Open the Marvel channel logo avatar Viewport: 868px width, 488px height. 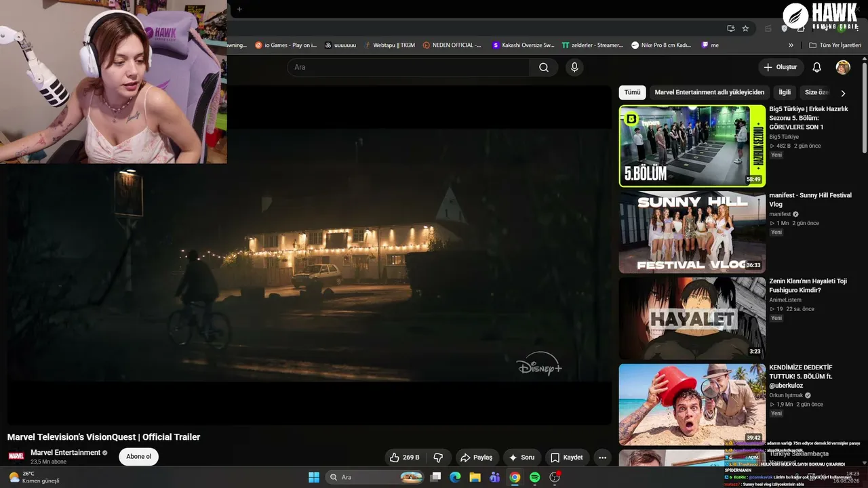point(16,456)
